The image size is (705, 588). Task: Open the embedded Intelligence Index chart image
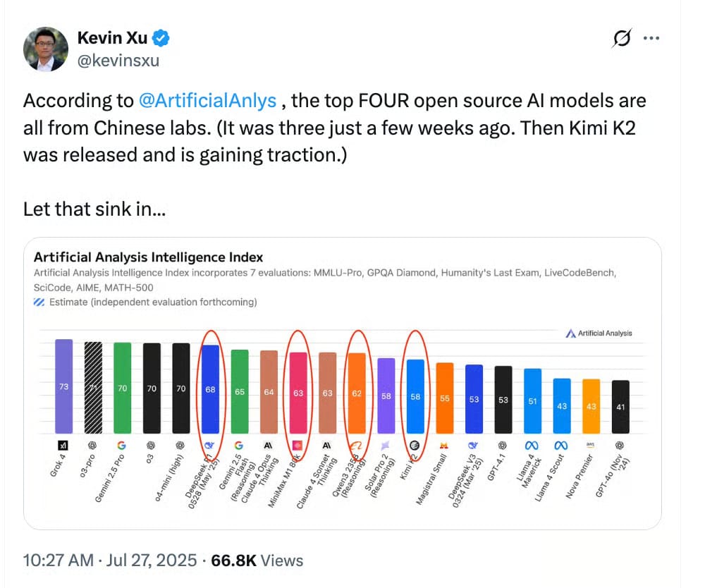(x=342, y=384)
